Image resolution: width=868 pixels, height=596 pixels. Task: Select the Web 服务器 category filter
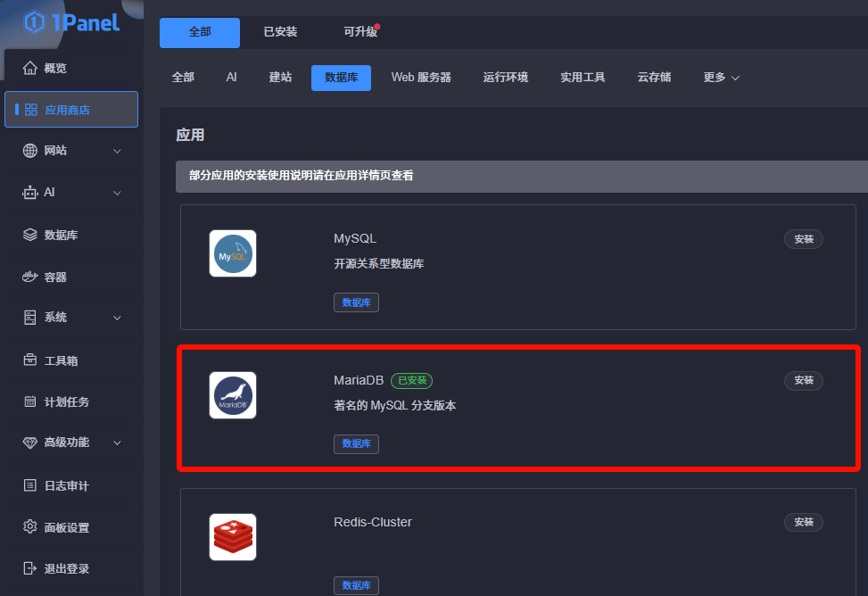pos(421,78)
